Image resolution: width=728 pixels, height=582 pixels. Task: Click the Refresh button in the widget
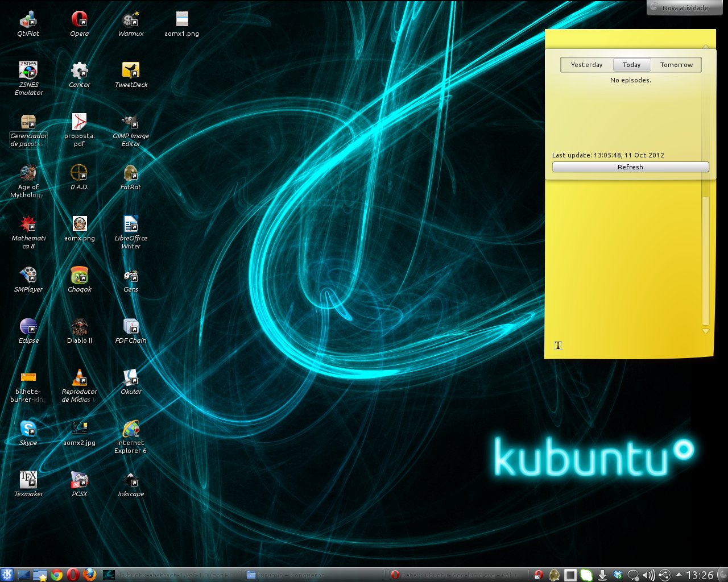(630, 167)
